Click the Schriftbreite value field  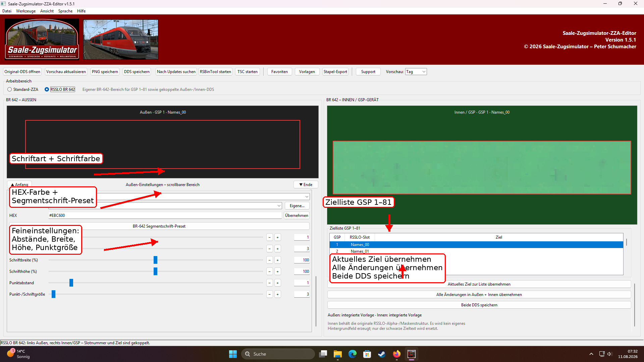302,260
